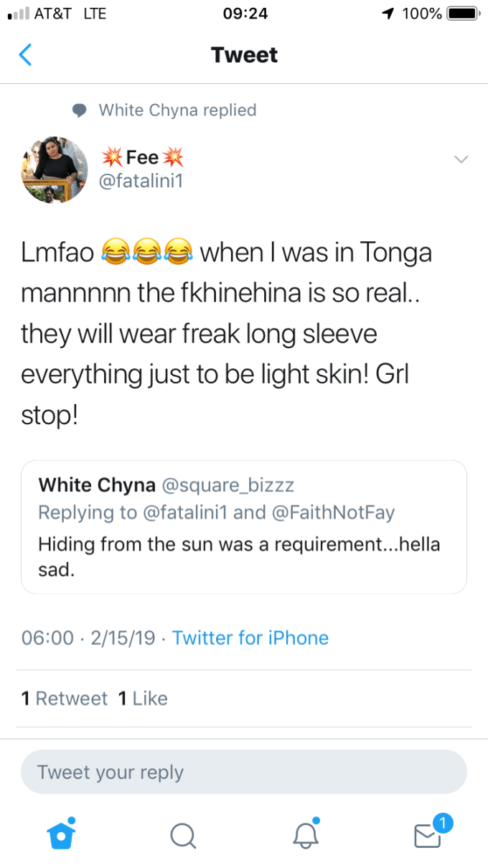Image resolution: width=488 pixels, height=868 pixels.
Task: Tap the White Chyna replied label
Action: pyautogui.click(x=177, y=110)
